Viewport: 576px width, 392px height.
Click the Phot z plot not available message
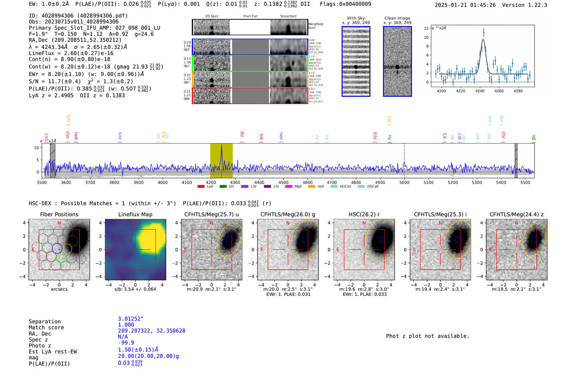427,336
